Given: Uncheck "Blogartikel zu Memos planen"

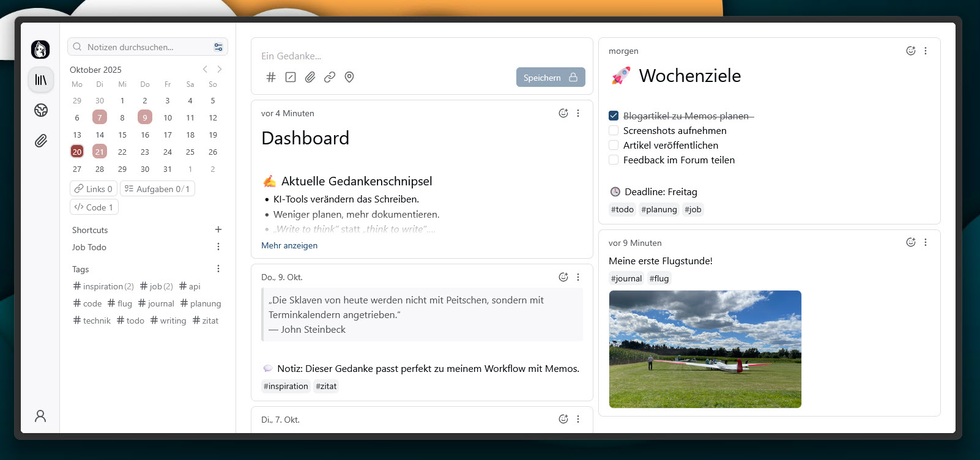Looking at the screenshot, I should (x=614, y=116).
